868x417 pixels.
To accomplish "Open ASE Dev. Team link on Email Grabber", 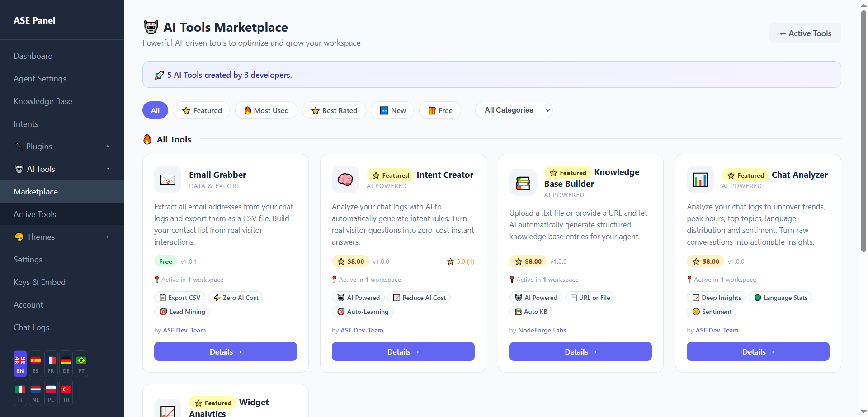I will coord(184,330).
